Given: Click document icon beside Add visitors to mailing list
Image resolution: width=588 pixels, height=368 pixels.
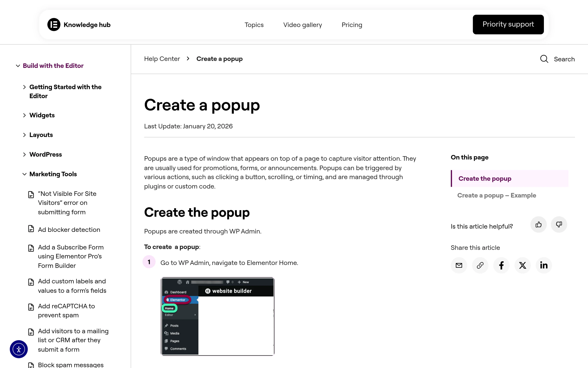Looking at the screenshot, I should pos(31,332).
